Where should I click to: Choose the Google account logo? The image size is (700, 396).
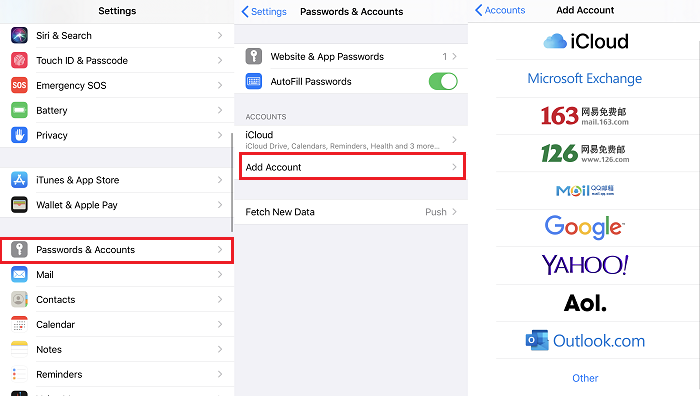pyautogui.click(x=584, y=227)
